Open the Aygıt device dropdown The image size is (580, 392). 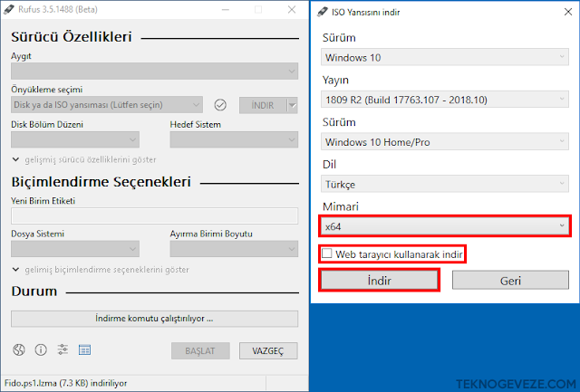[x=155, y=71]
